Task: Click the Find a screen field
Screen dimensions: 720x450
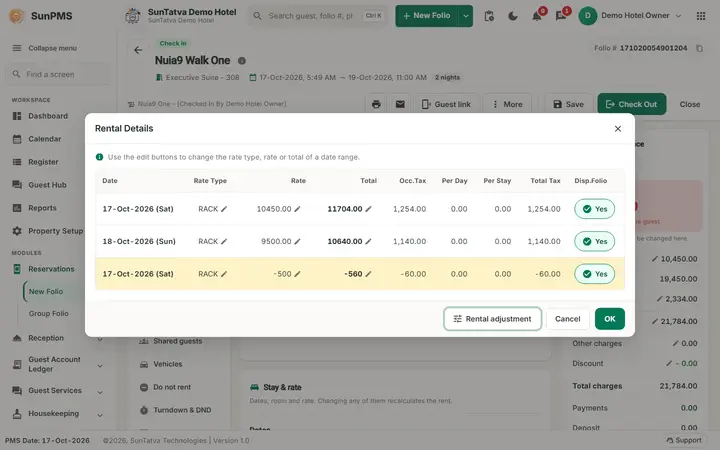Action: click(x=57, y=74)
